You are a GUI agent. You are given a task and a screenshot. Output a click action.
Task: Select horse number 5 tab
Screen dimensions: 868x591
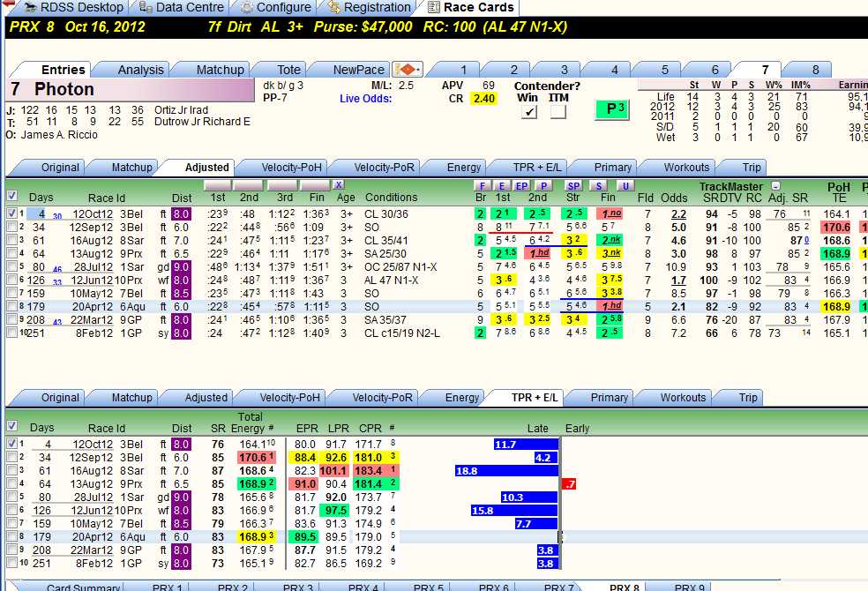[x=664, y=70]
